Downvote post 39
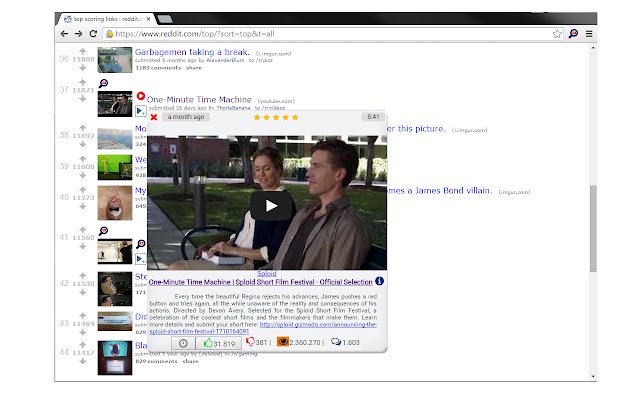 [82, 175]
